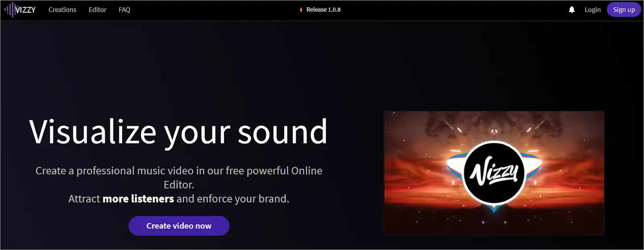
Task: Click the Visualize your sound headline
Action: [179, 132]
